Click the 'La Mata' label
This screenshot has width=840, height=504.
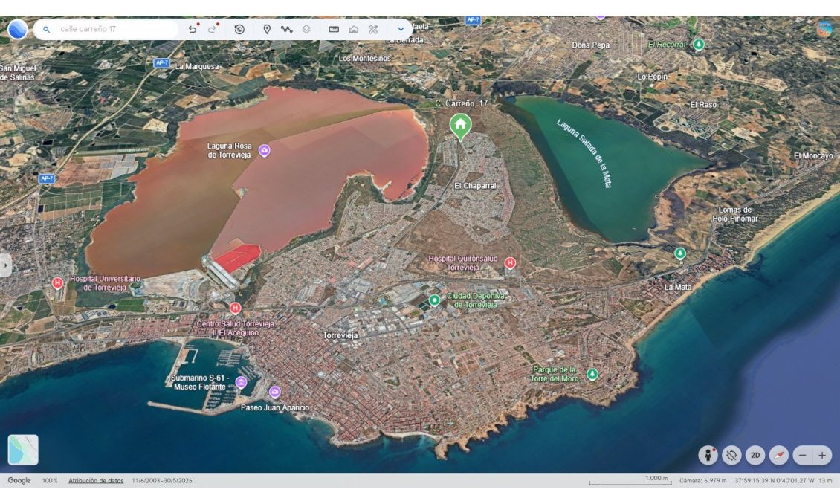(678, 287)
